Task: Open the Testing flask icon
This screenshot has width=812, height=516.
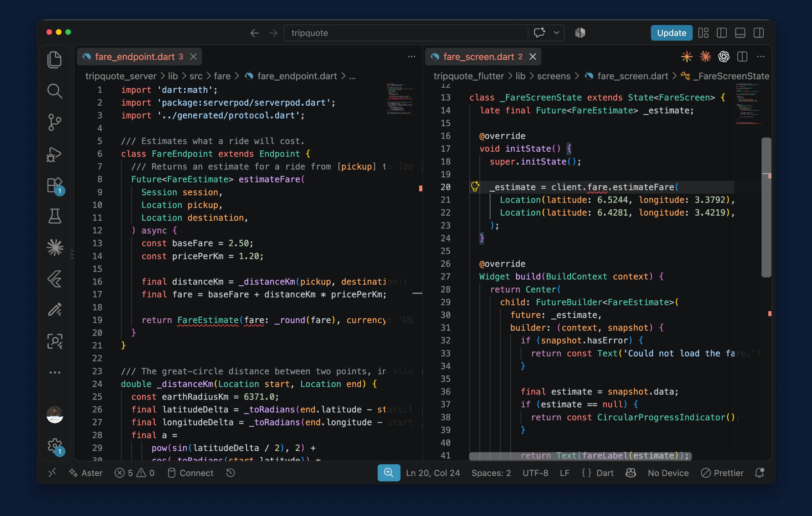Action: 54,216
